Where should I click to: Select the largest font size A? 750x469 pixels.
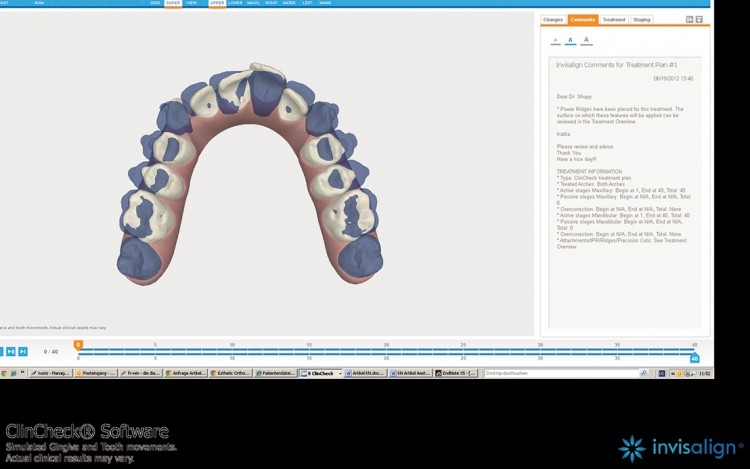click(x=586, y=40)
